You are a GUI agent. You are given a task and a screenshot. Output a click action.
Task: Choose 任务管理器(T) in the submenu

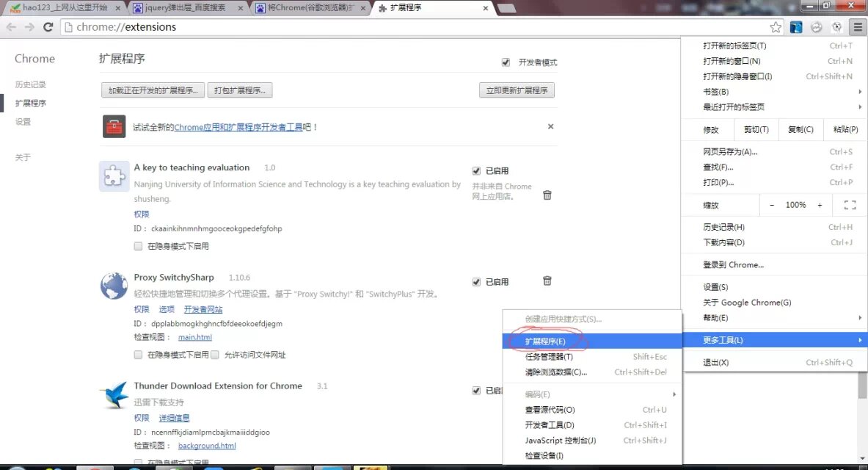click(x=592, y=356)
